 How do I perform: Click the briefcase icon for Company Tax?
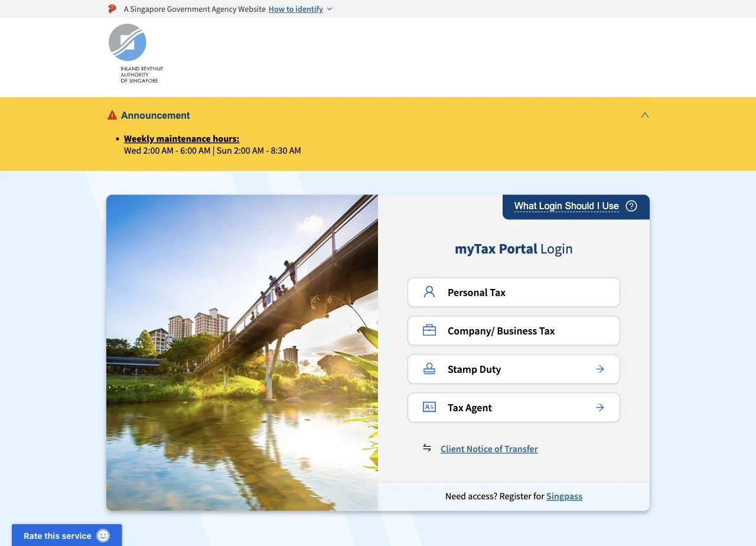429,331
